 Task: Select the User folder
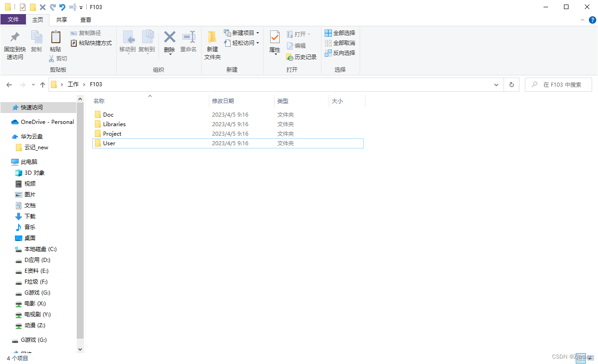[x=227, y=143]
